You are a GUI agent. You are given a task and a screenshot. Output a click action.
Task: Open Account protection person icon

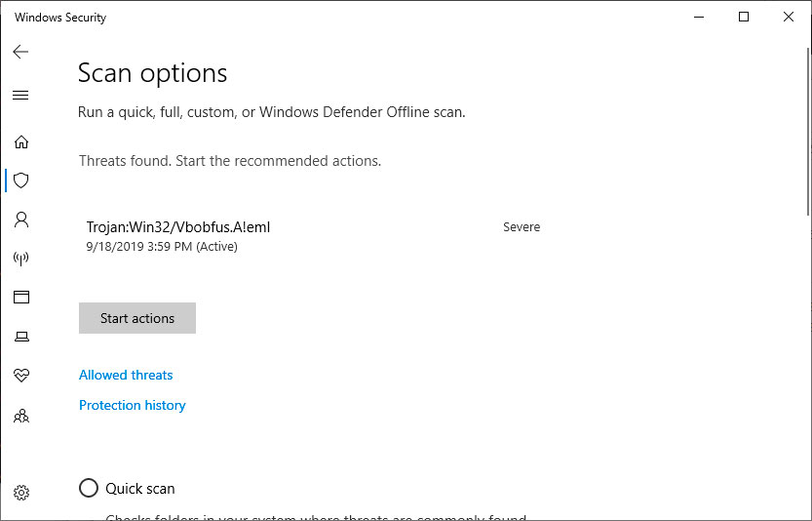point(20,220)
